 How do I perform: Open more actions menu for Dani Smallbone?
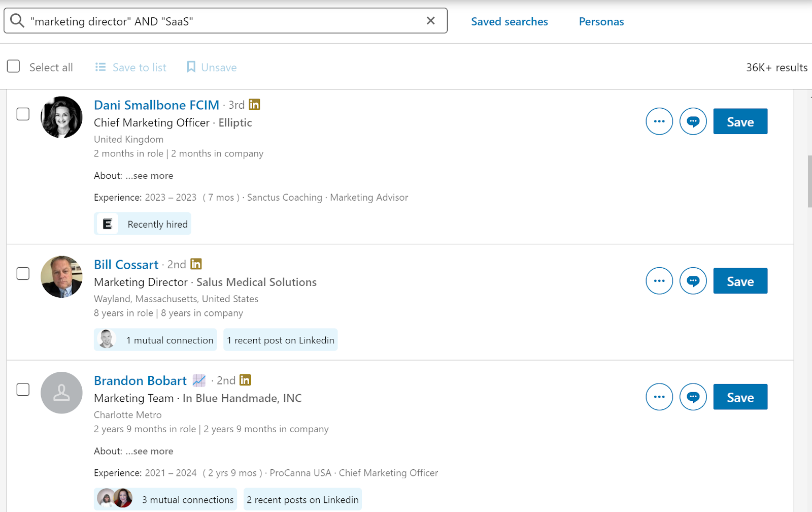tap(659, 121)
